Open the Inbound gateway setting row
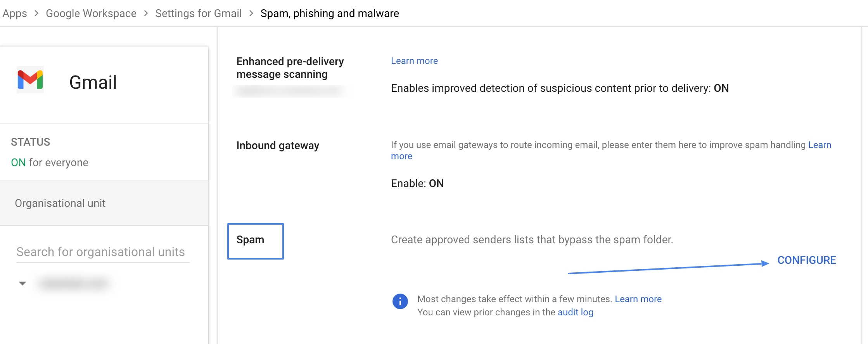The width and height of the screenshot is (868, 344). click(278, 146)
